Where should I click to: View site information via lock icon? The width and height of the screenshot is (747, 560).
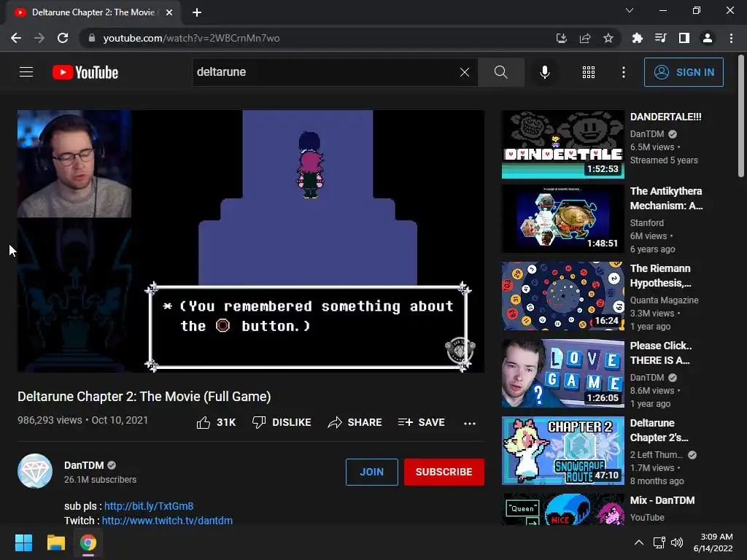tap(91, 38)
